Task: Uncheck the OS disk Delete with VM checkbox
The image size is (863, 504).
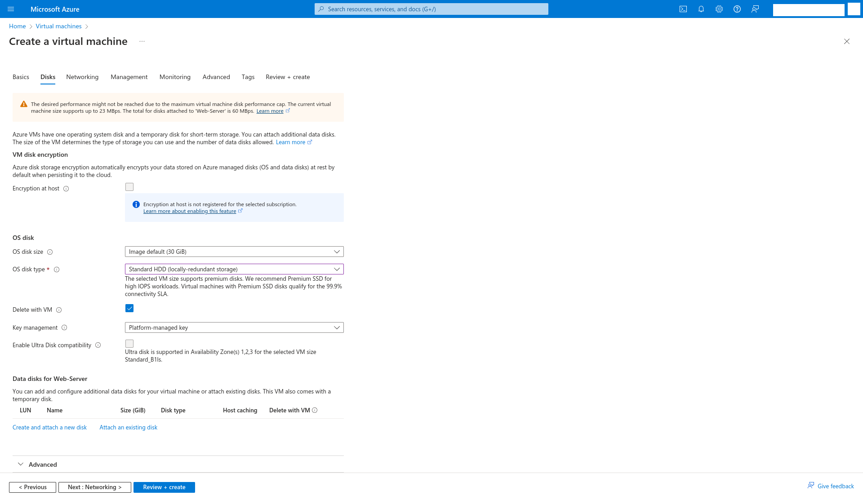Action: click(129, 308)
